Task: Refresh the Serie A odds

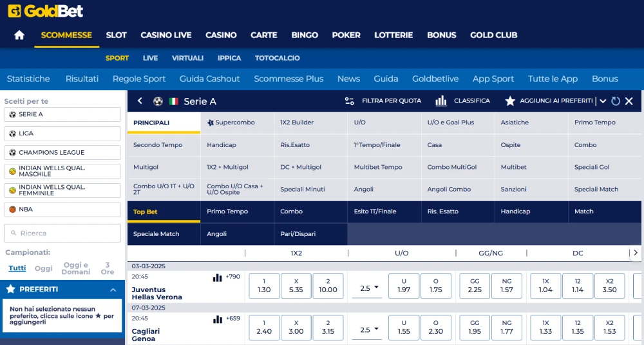Action: [615, 101]
